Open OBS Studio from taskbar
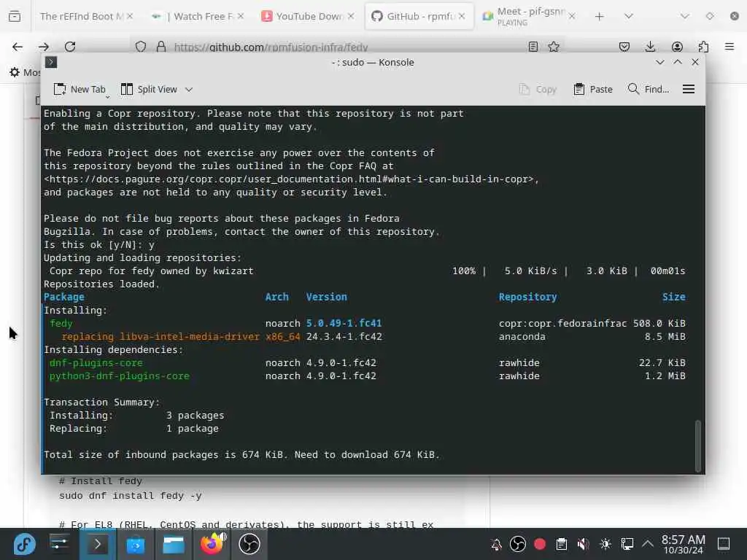The height and width of the screenshot is (560, 747). 249,544
